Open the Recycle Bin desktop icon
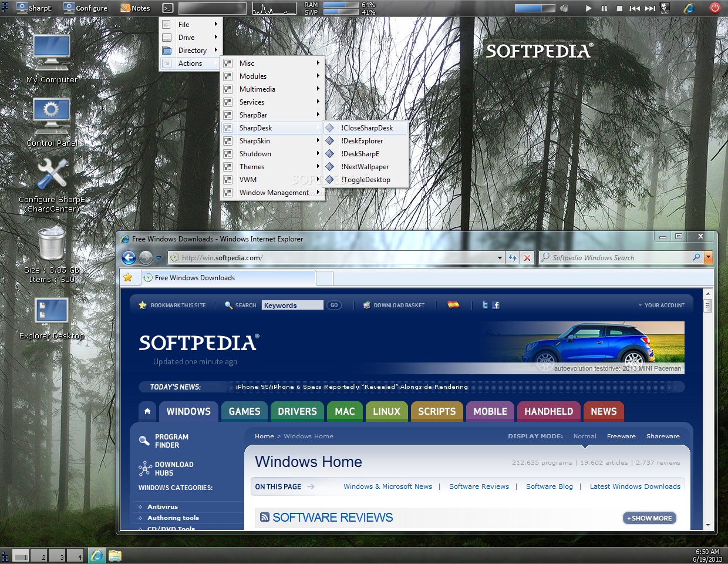Image resolution: width=728 pixels, height=564 pixels. 52,254
